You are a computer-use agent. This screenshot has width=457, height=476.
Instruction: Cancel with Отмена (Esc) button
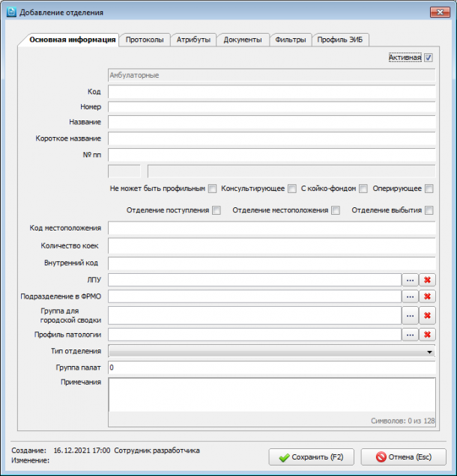[x=404, y=457]
